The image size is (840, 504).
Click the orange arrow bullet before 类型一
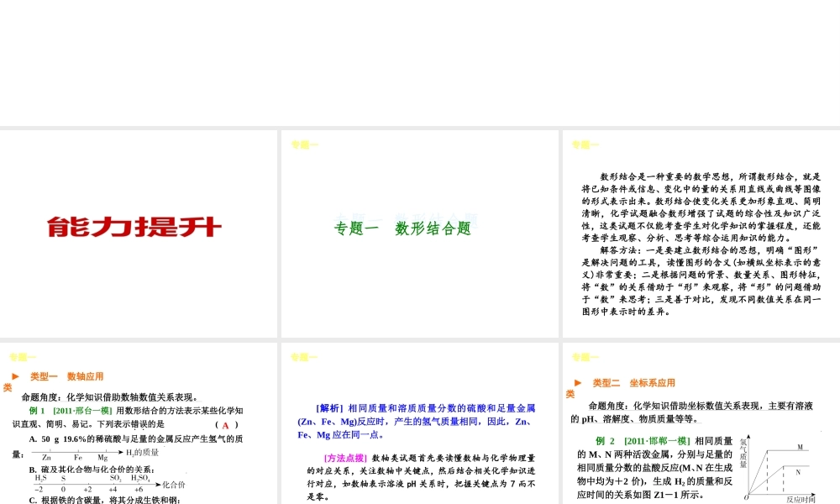tap(15, 376)
